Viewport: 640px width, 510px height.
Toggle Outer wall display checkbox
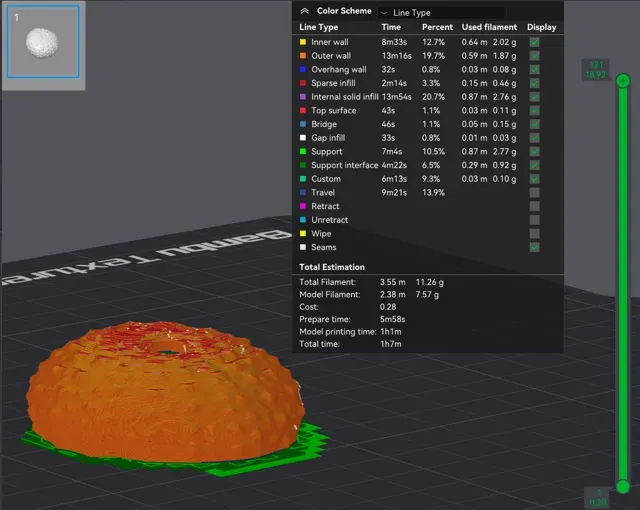(534, 56)
